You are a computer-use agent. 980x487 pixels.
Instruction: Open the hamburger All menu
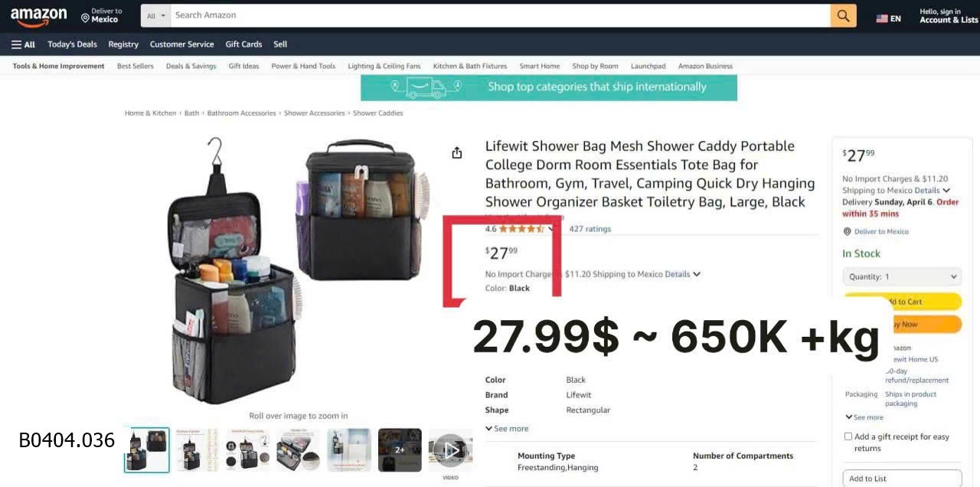click(23, 44)
